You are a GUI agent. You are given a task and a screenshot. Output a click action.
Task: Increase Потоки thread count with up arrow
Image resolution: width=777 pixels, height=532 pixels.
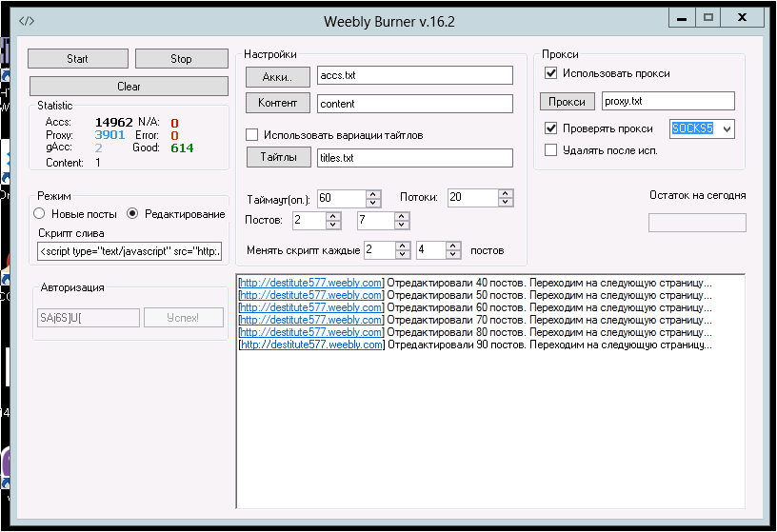505,194
